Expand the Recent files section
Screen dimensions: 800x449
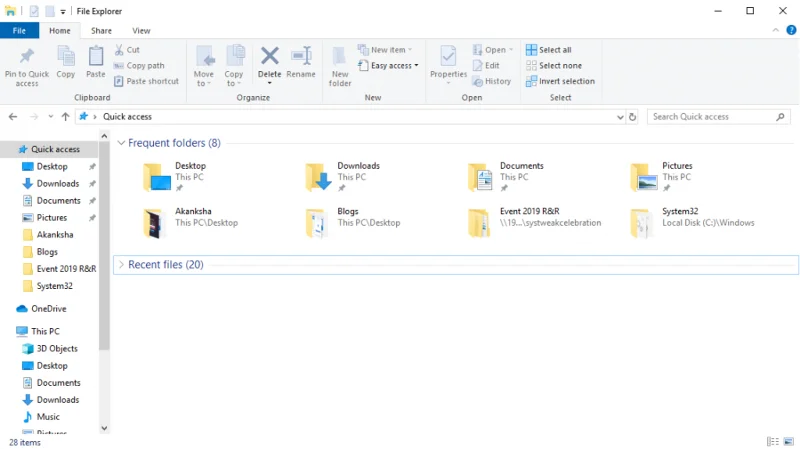(121, 264)
